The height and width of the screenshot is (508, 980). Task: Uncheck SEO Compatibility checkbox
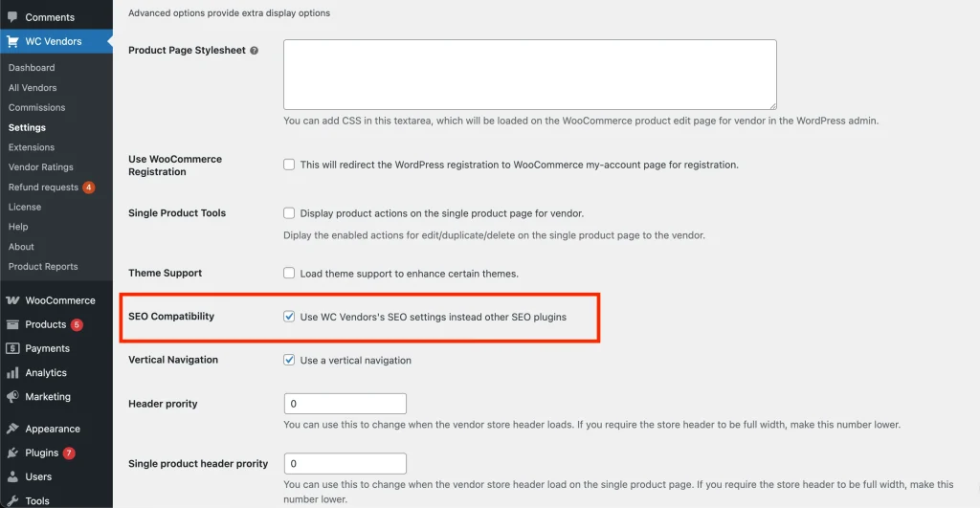[289, 316]
